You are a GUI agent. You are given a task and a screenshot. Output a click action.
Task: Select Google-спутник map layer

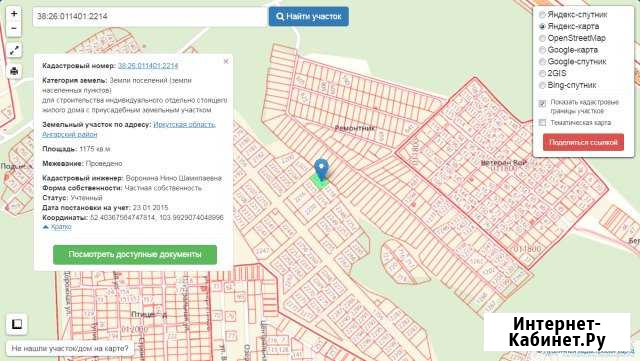point(542,62)
